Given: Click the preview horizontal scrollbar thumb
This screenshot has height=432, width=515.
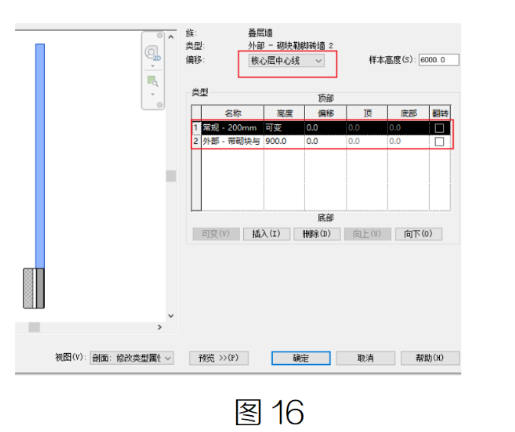Looking at the screenshot, I should point(34,327).
